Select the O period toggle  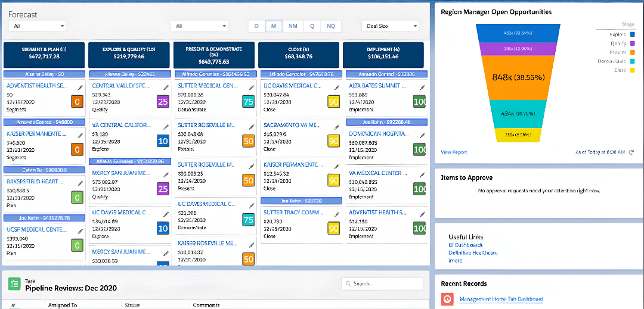point(256,26)
